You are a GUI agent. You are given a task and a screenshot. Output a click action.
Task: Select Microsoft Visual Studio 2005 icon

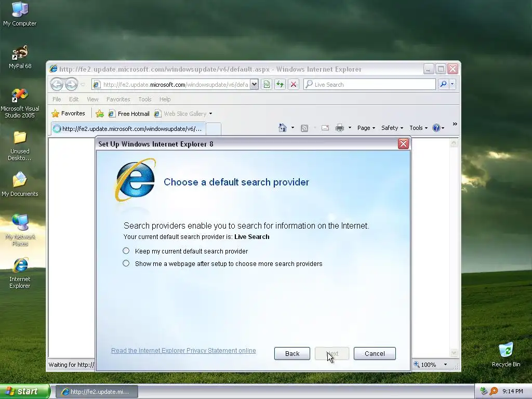20,103
